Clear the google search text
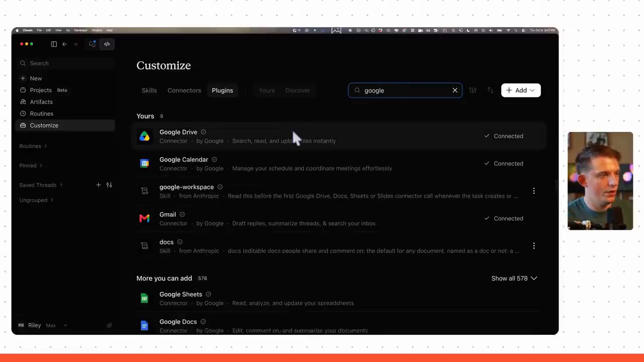 [x=455, y=90]
